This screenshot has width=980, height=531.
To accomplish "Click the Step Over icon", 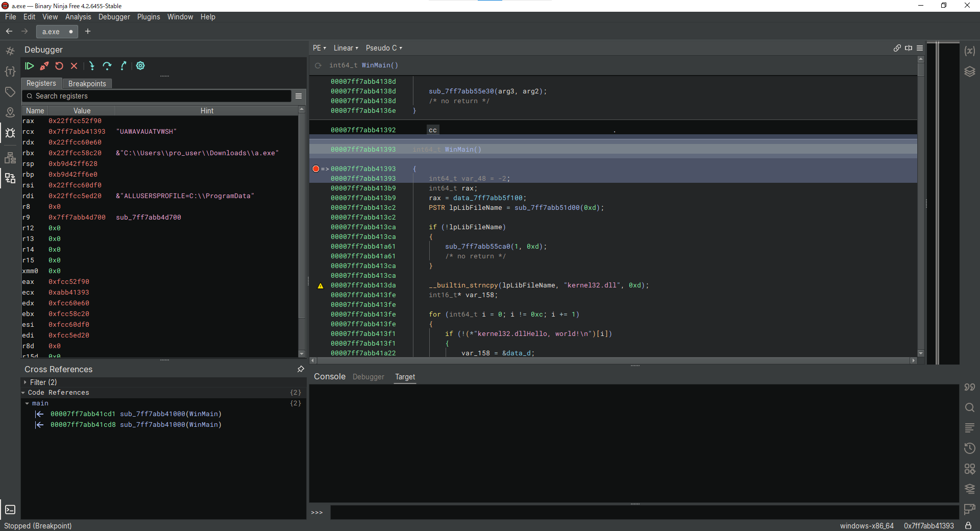I will point(107,66).
